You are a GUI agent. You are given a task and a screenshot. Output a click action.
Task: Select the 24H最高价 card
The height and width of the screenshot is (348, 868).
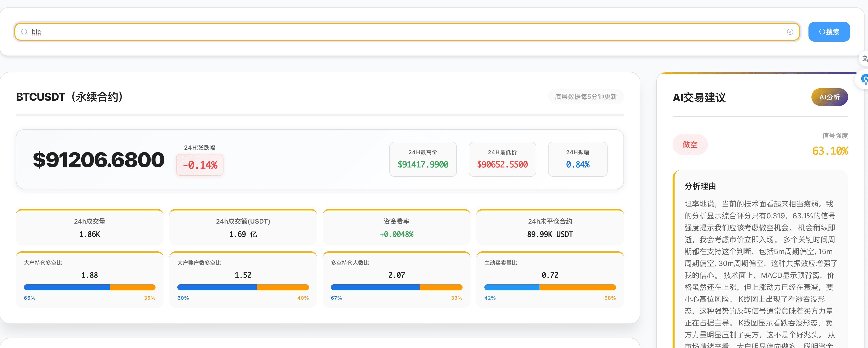click(423, 159)
